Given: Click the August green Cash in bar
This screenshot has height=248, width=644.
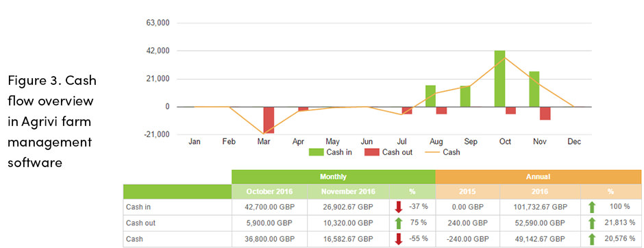Looking at the screenshot, I should (430, 96).
